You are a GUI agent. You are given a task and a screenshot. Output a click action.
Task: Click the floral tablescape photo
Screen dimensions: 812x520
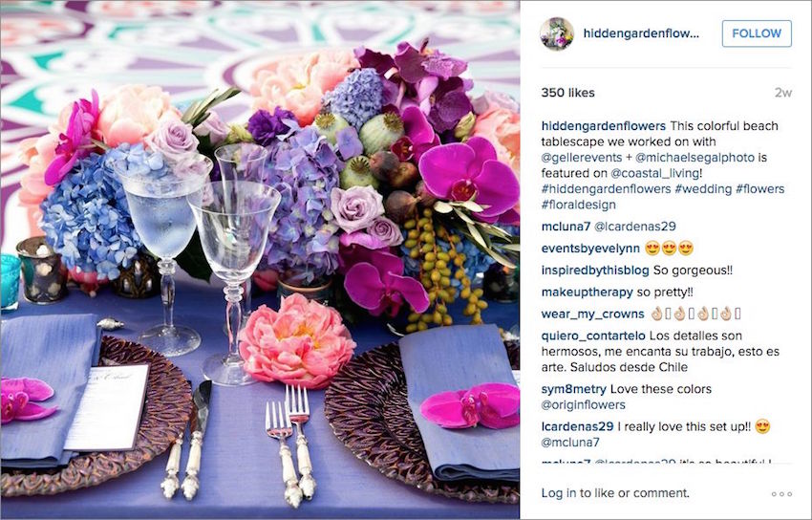click(260, 260)
